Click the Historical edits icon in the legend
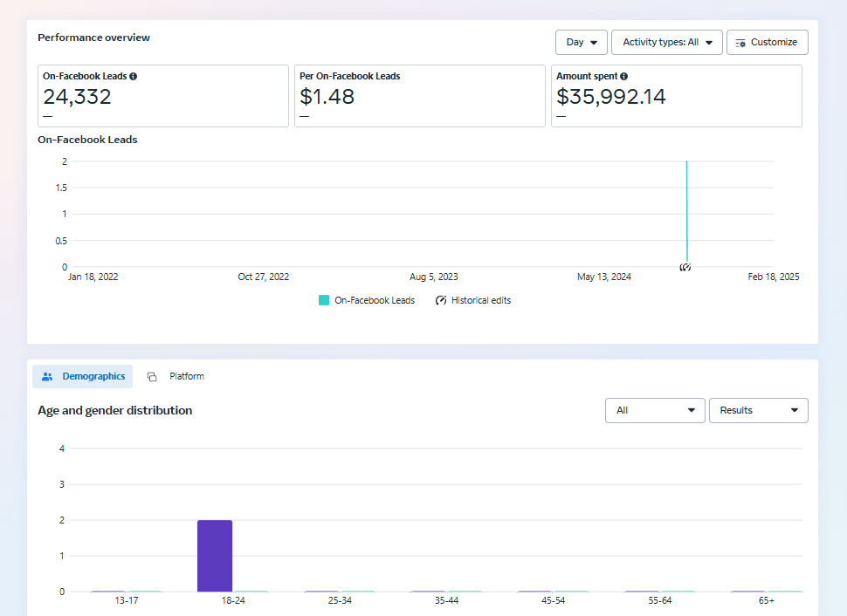The height and width of the screenshot is (616, 847). click(x=441, y=300)
